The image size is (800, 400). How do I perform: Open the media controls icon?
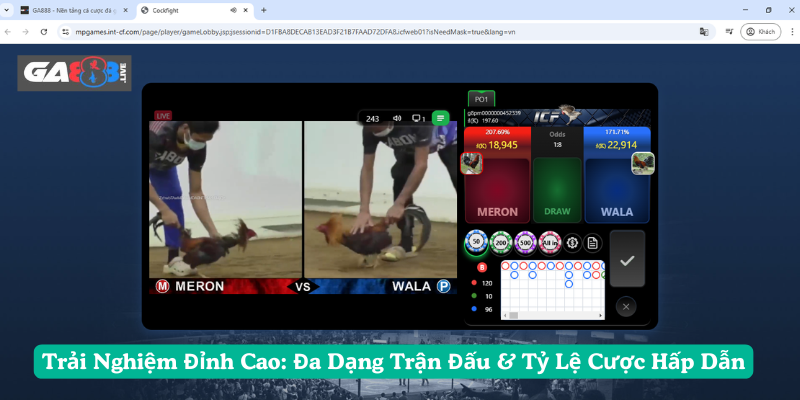(729, 32)
